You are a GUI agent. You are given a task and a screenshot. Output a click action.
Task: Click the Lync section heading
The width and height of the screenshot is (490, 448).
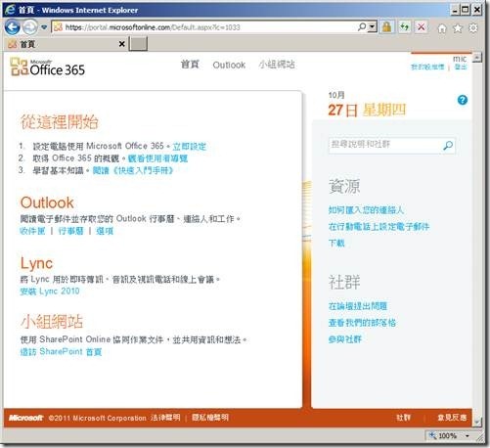click(x=36, y=263)
